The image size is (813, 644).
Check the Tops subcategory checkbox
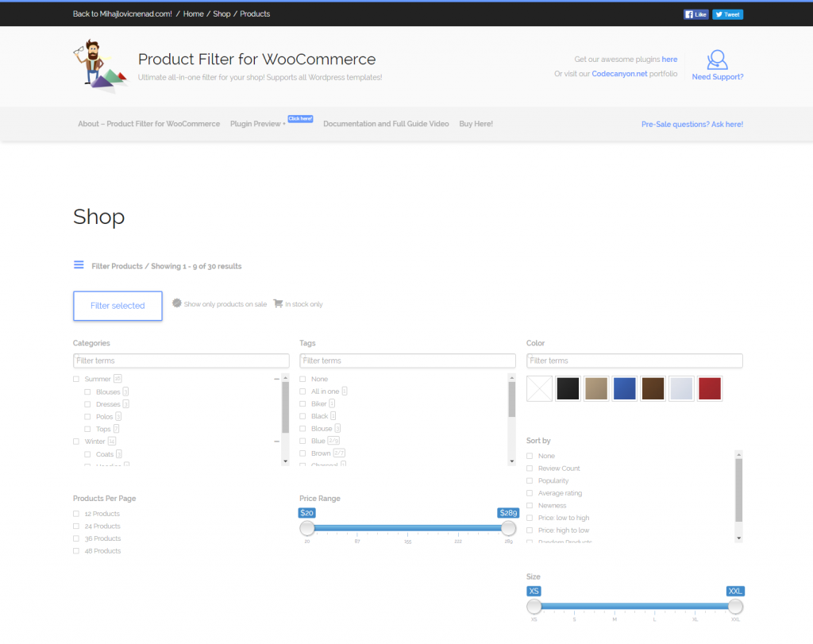click(87, 430)
